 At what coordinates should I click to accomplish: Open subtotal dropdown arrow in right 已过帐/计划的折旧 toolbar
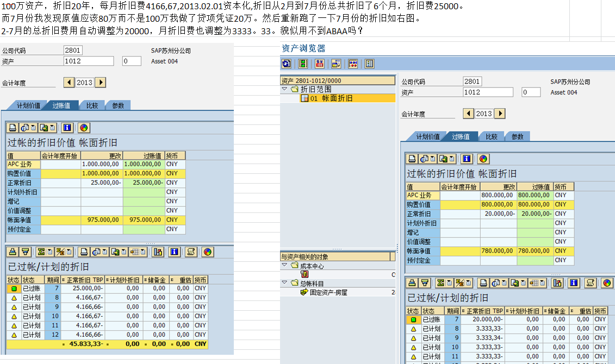coord(468,283)
